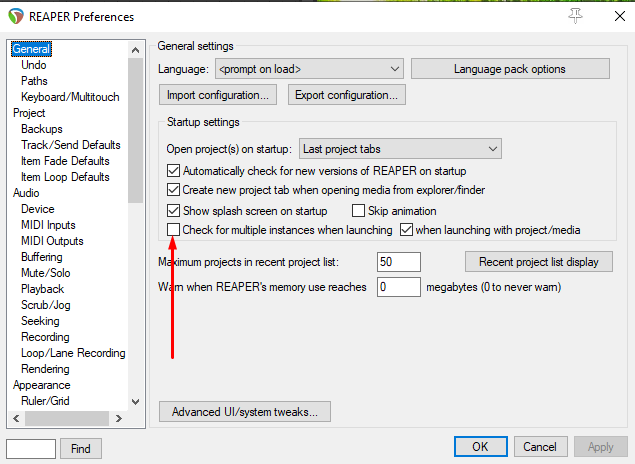This screenshot has height=464, width=635.
Task: Open the Open project(s) on startup dropdown
Action: pos(400,149)
